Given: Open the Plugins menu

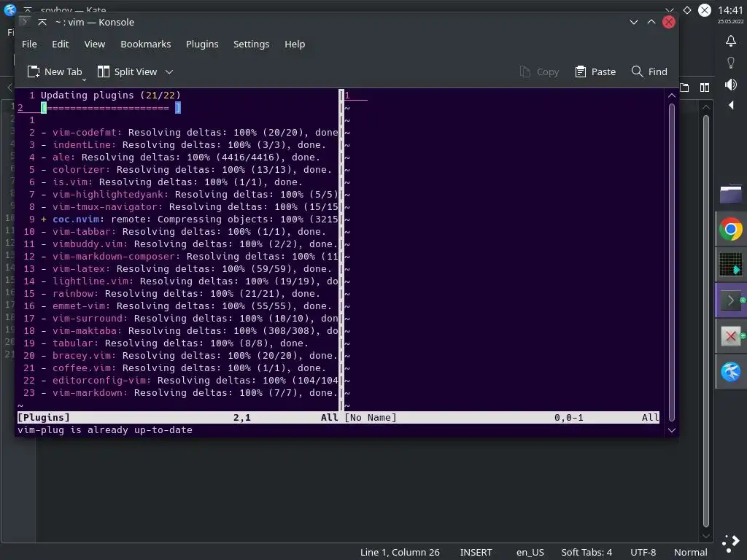Looking at the screenshot, I should (x=202, y=44).
